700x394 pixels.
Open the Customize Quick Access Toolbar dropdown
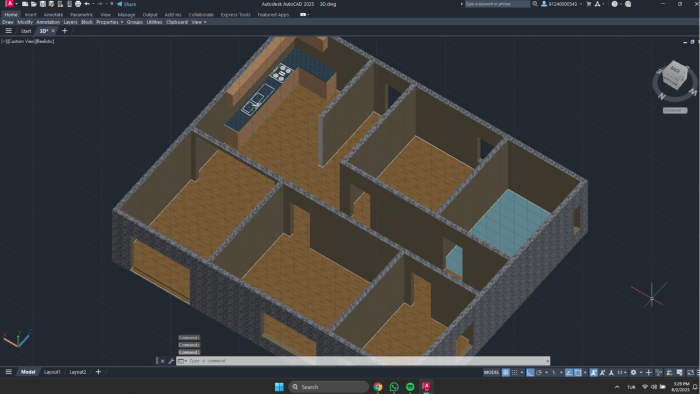pyautogui.click(x=112, y=4)
